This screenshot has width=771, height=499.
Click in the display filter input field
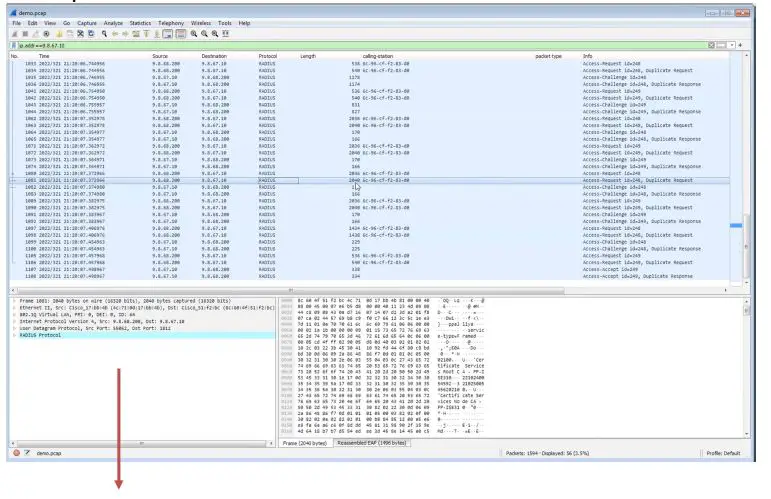pos(362,45)
